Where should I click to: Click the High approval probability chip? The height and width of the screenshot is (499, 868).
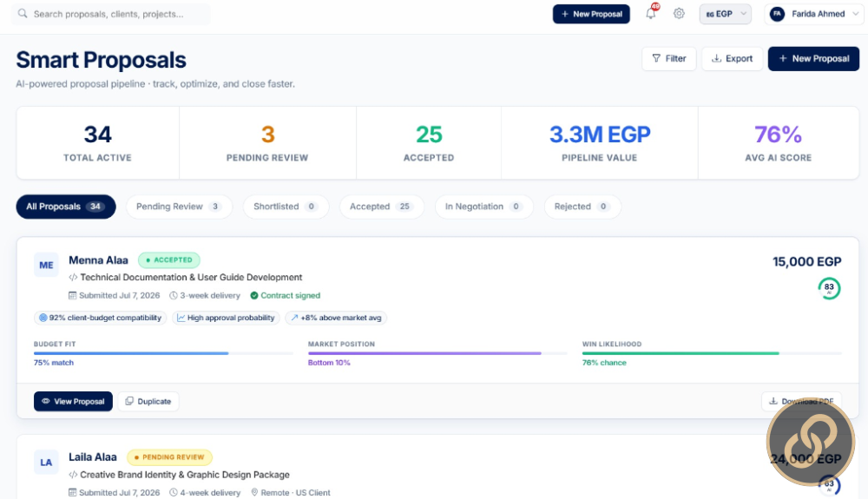(226, 318)
